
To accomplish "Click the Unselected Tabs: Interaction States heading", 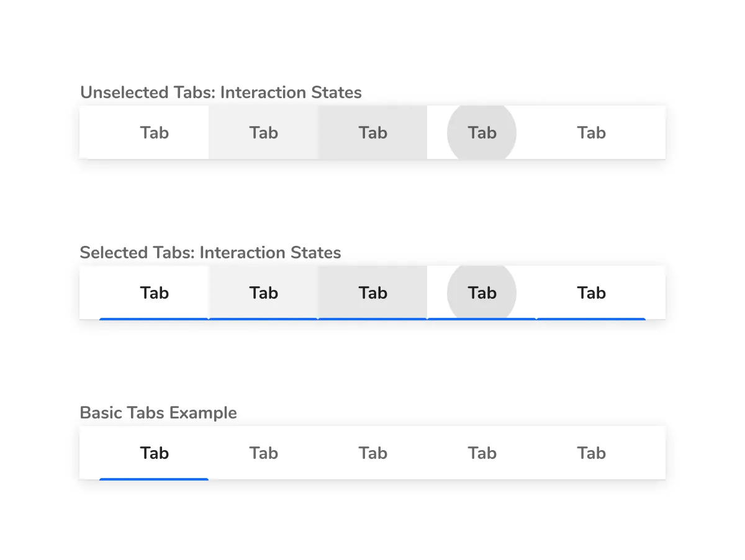I will pos(220,92).
